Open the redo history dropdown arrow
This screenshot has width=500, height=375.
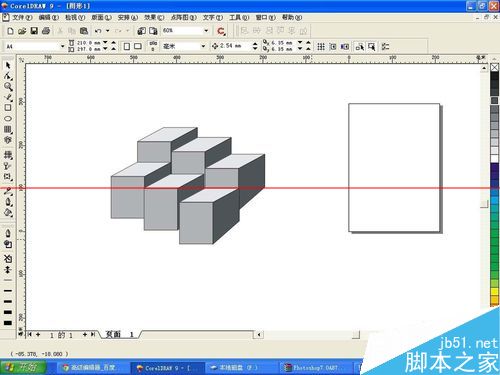tap(127, 31)
